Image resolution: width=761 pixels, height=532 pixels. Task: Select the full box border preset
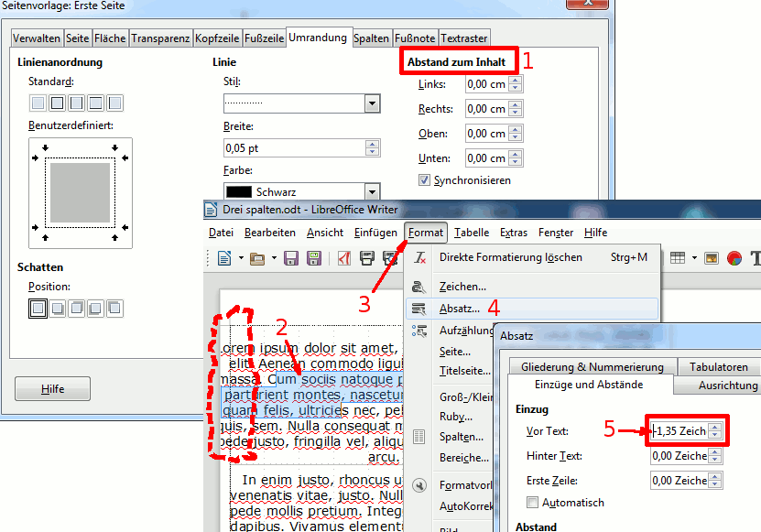(58, 103)
